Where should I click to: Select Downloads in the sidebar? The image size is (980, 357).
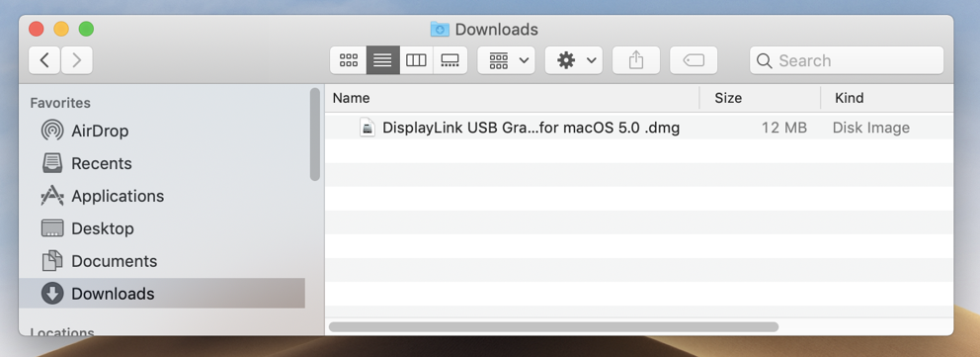(162, 294)
